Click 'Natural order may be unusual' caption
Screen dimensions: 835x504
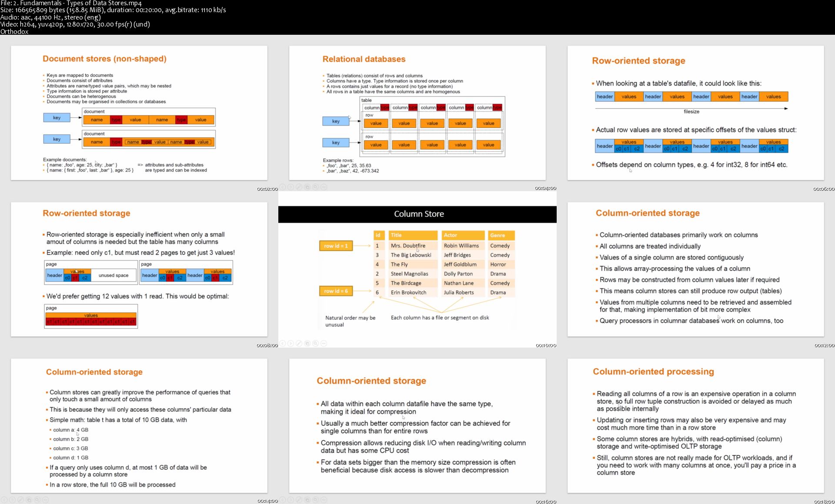tap(350, 321)
